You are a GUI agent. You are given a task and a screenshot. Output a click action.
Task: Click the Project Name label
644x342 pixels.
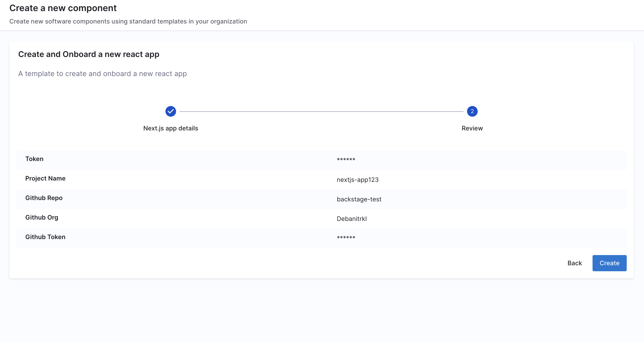point(45,178)
